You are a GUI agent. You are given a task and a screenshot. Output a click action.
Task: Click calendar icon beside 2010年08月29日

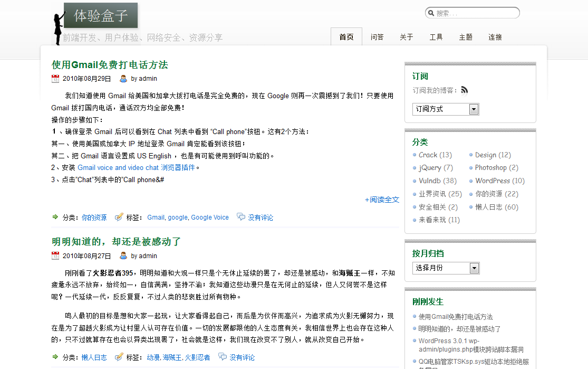pyautogui.click(x=55, y=79)
